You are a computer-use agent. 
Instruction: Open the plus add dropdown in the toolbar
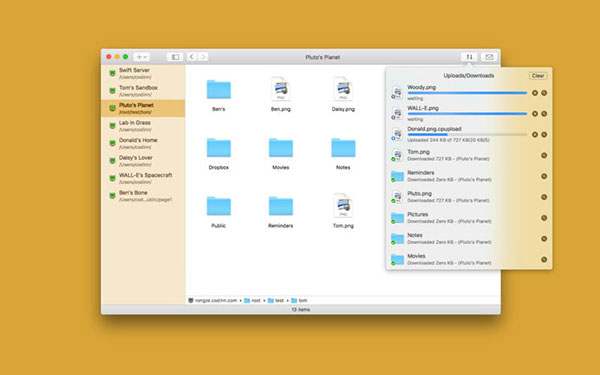point(141,57)
